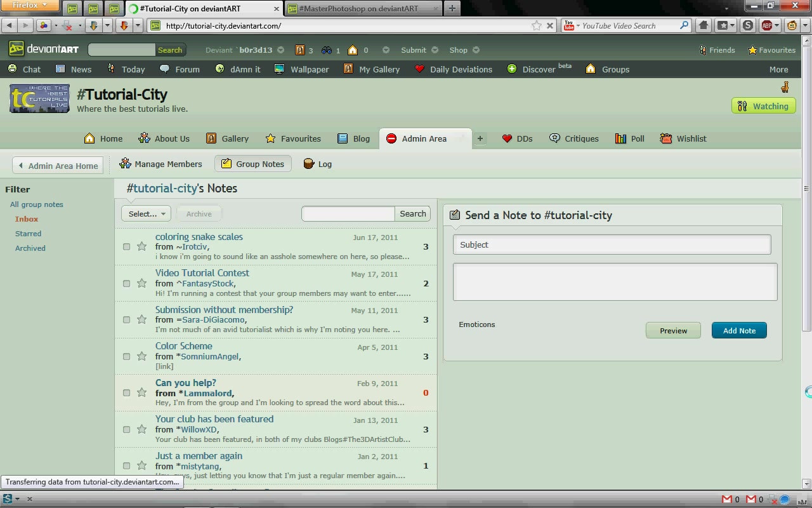The width and height of the screenshot is (812, 508).
Task: Open the Wallpaper monitor icon
Action: point(279,69)
